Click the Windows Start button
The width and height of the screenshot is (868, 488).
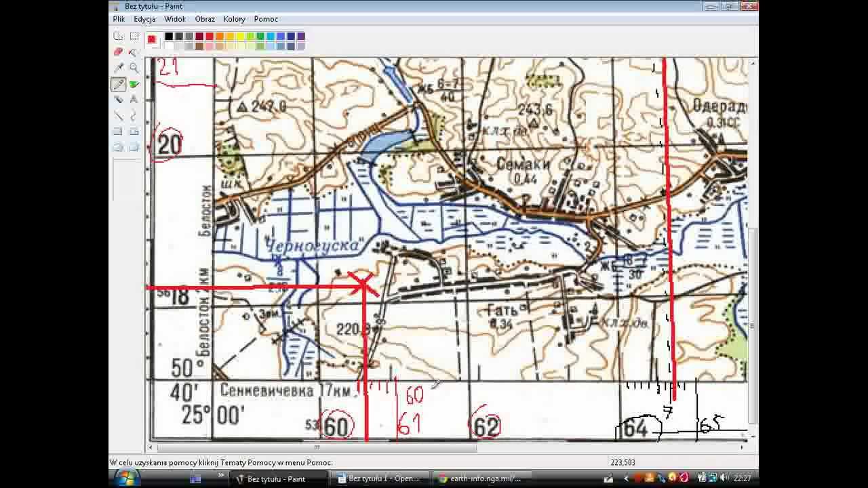coord(127,477)
